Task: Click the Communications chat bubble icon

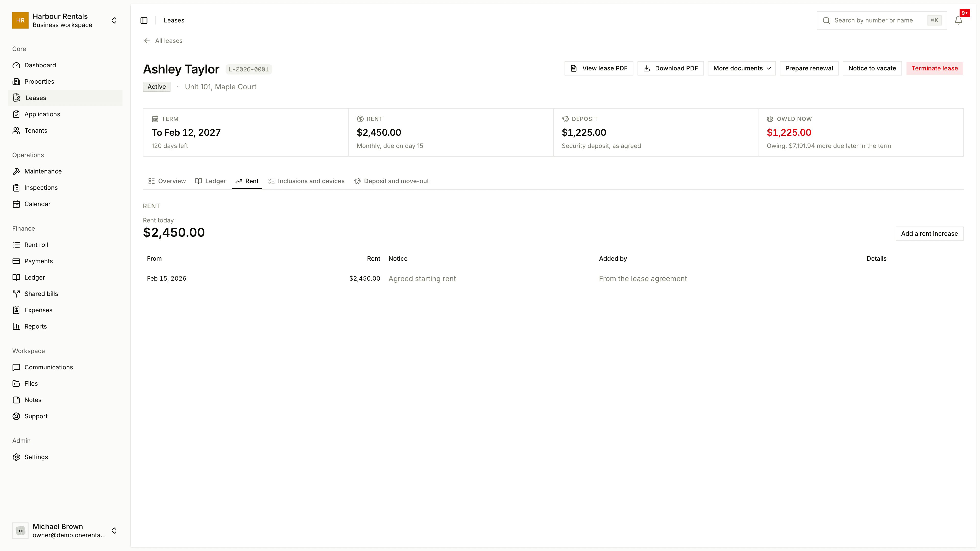Action: 16,367
